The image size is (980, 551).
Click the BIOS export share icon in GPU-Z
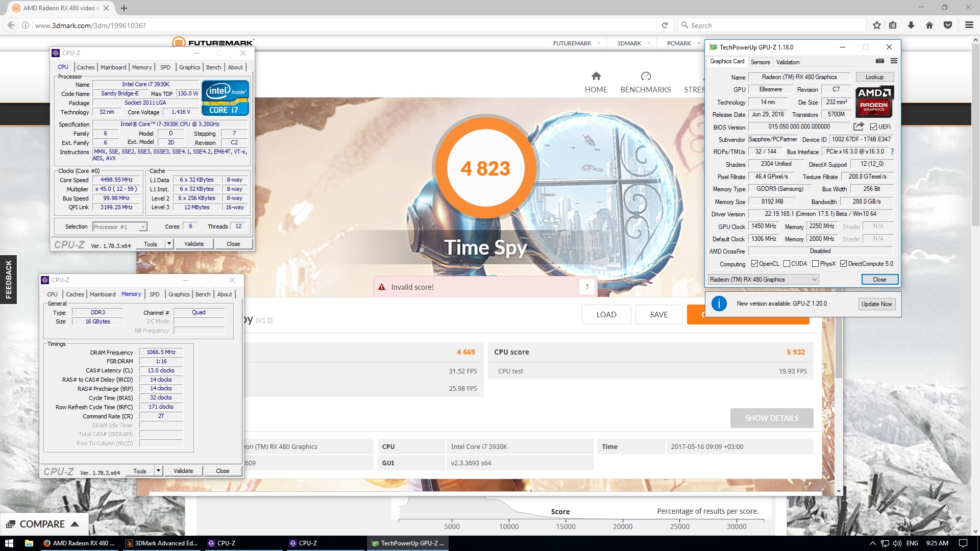859,127
